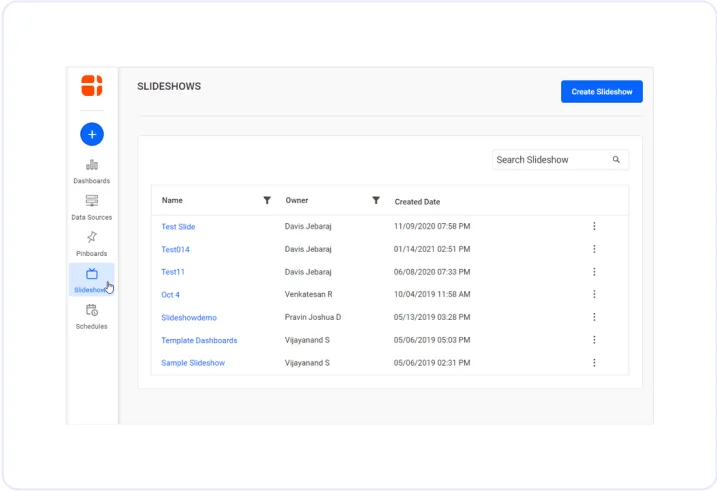The width and height of the screenshot is (717, 491).
Task: Select date 05/06/2019 02:31 PM
Action: click(432, 363)
